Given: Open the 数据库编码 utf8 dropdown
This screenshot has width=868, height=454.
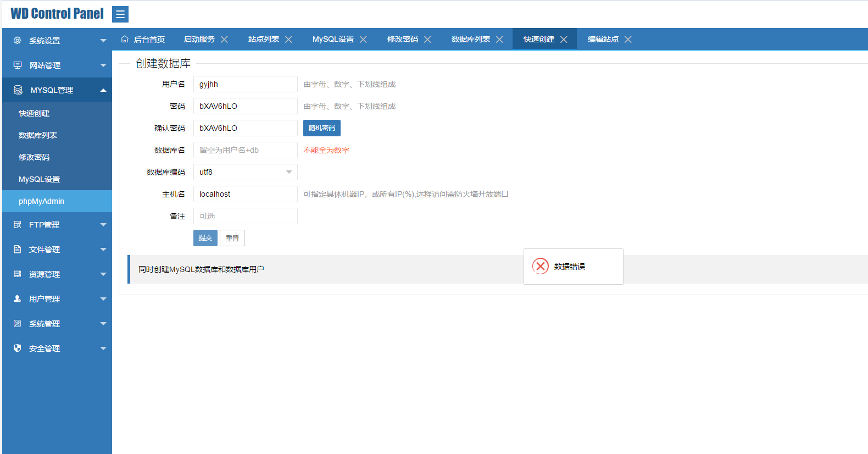Looking at the screenshot, I should pos(245,172).
